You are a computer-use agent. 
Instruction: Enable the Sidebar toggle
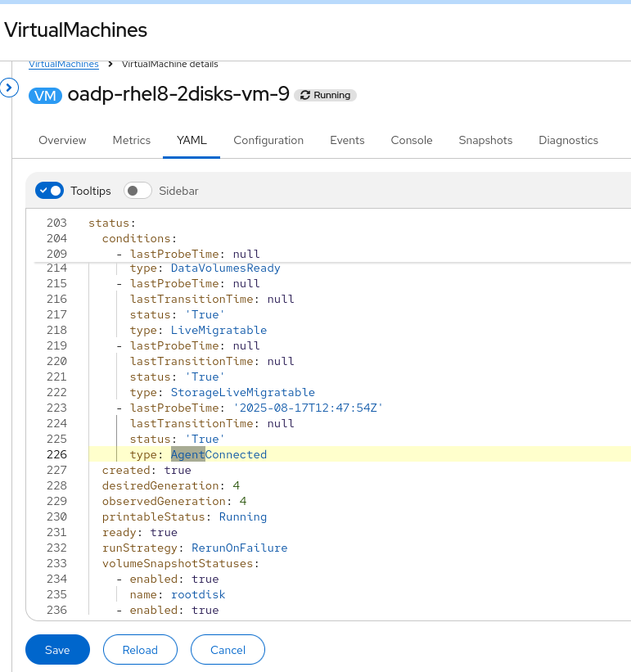tap(137, 191)
